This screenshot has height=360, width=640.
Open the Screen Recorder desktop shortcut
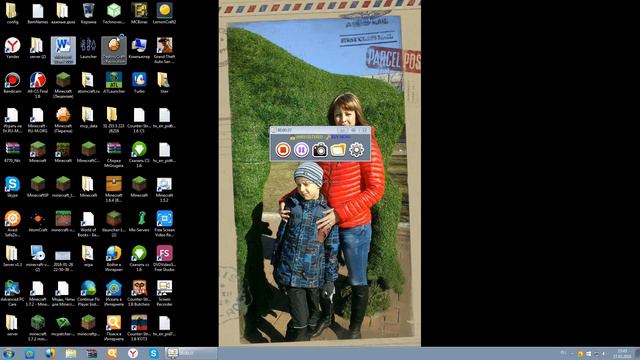click(x=164, y=293)
